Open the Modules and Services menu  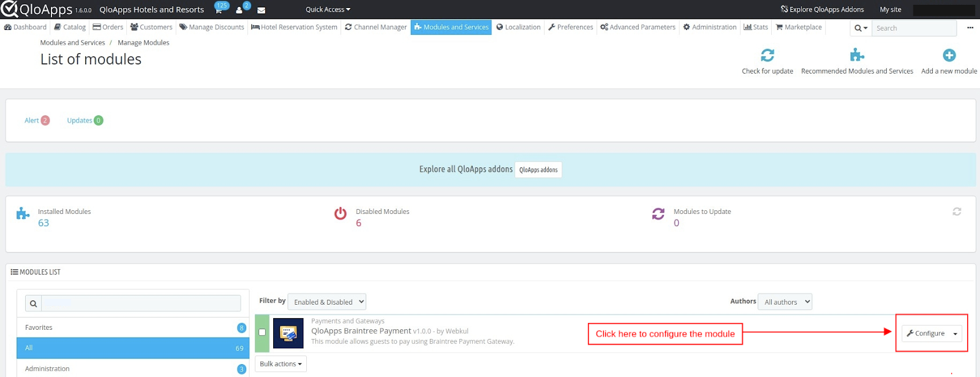click(451, 27)
